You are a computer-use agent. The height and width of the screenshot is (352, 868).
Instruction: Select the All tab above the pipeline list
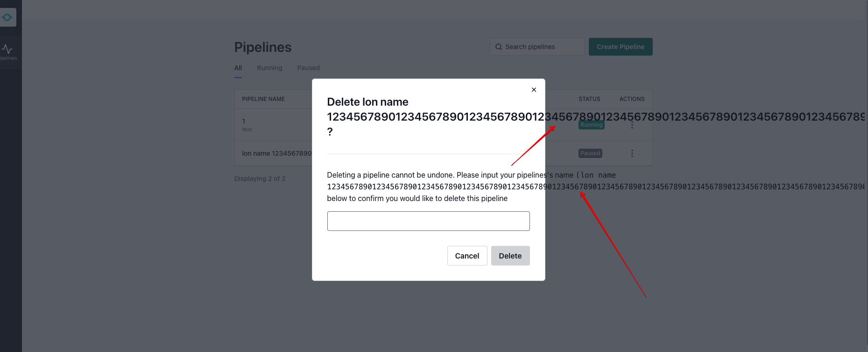pyautogui.click(x=238, y=68)
